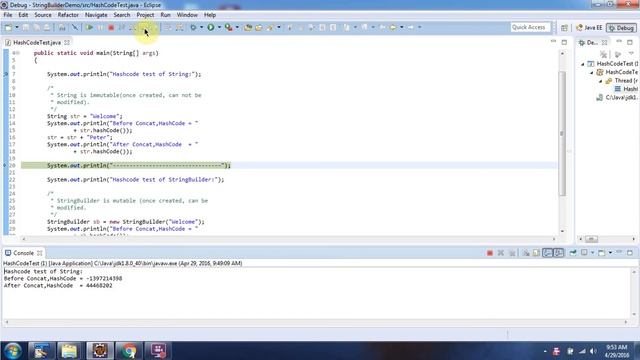Open the New file dropdown arrow

pyautogui.click(x=17, y=27)
